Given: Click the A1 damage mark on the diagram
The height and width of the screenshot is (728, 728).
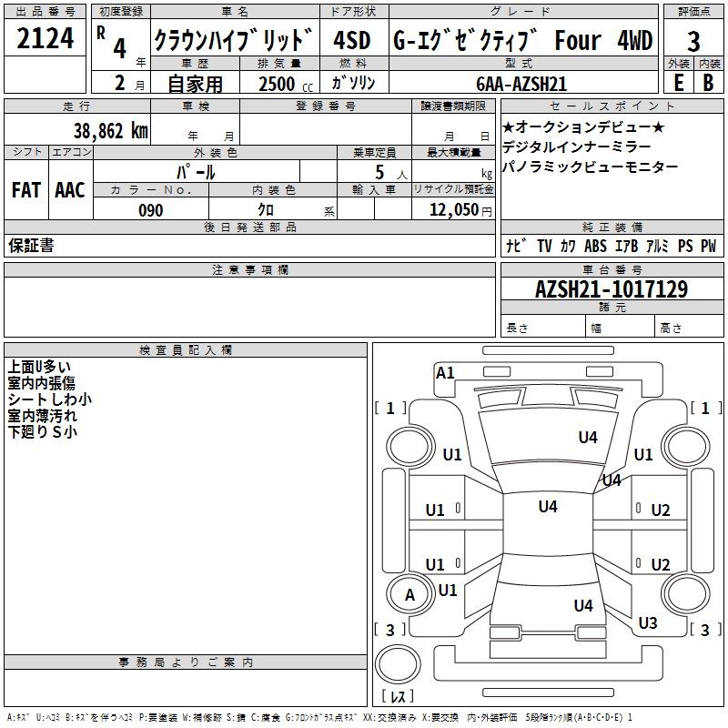Looking at the screenshot, I should click(x=445, y=373).
